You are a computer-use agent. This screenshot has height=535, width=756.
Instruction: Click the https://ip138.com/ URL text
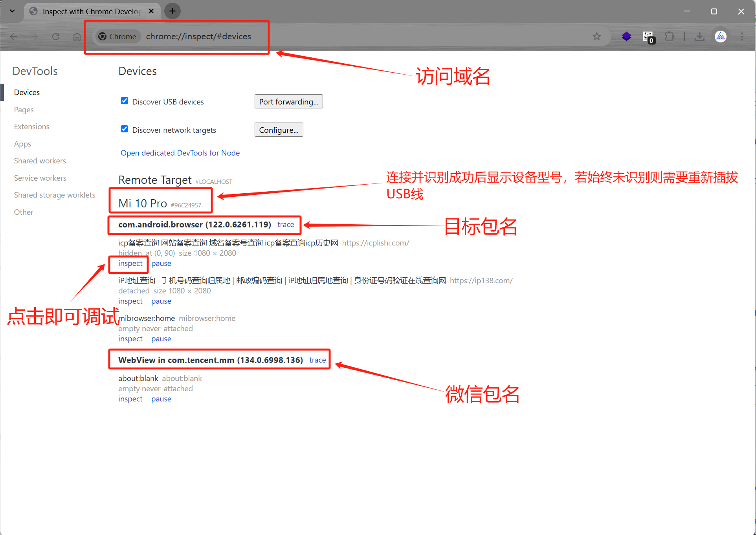(x=481, y=280)
